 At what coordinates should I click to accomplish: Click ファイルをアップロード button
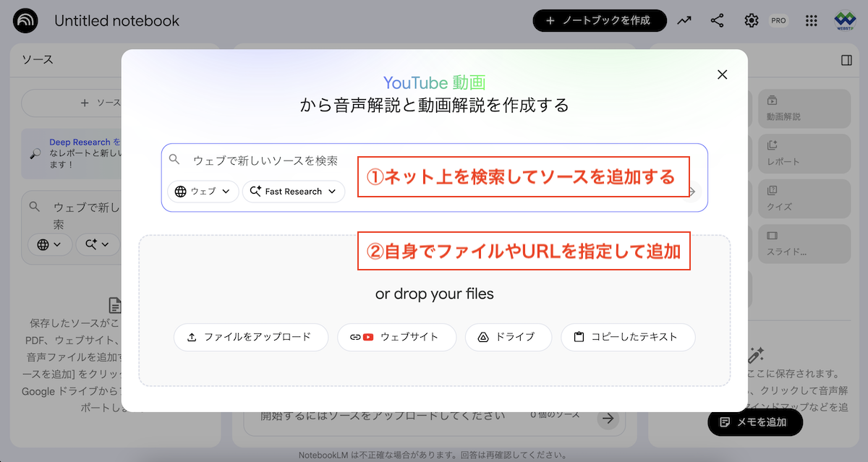pos(250,337)
